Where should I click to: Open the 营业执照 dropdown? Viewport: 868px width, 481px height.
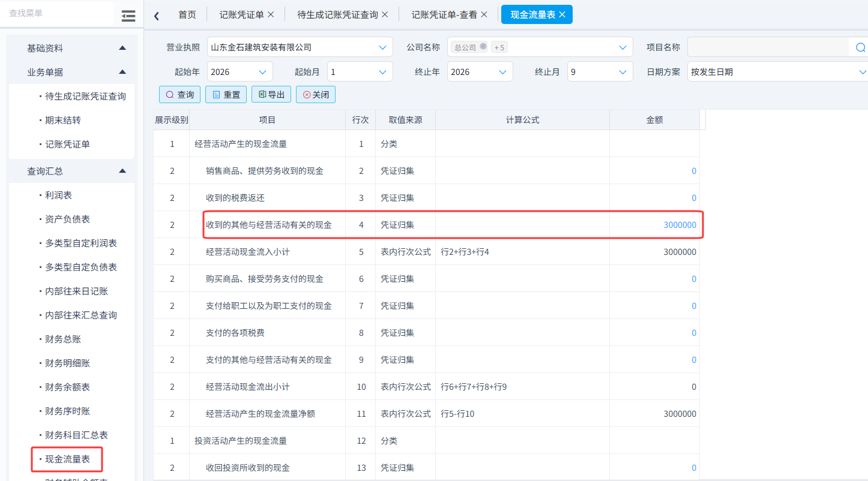[382, 47]
